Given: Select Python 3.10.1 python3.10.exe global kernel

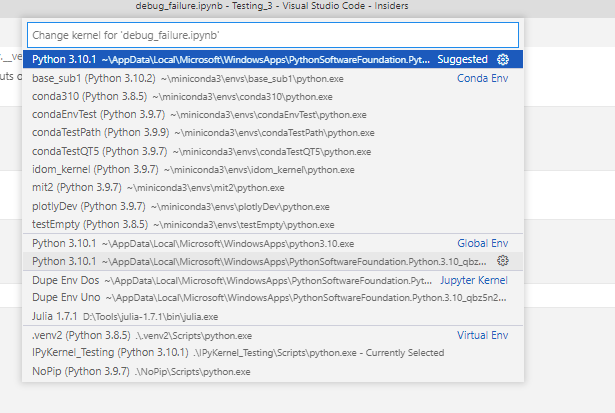Looking at the screenshot, I should click(273, 243).
